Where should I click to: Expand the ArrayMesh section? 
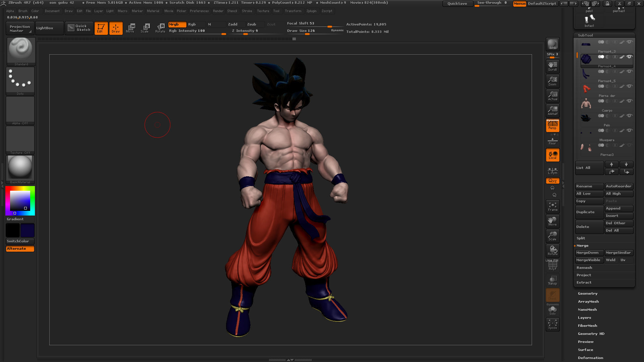point(588,302)
